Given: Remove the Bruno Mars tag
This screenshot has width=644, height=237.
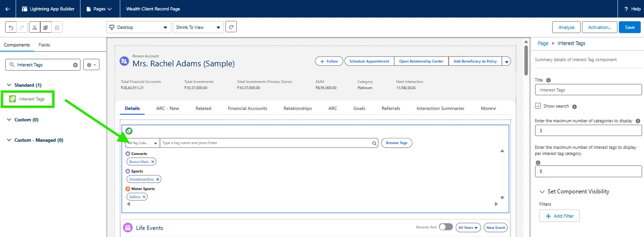Looking at the screenshot, I should pos(152,162).
